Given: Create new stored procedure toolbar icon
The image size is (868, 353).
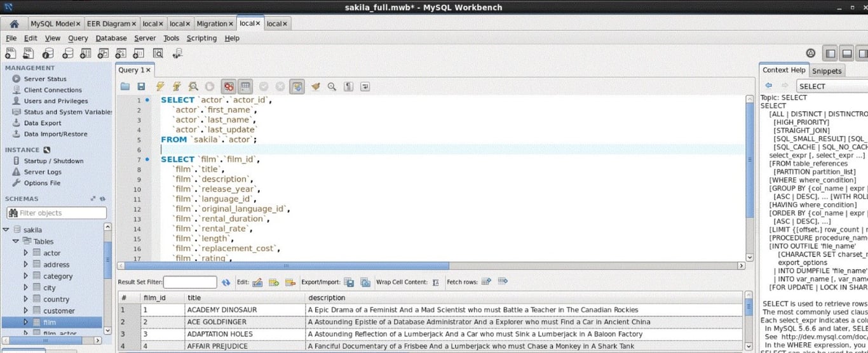Looking at the screenshot, I should [122, 54].
